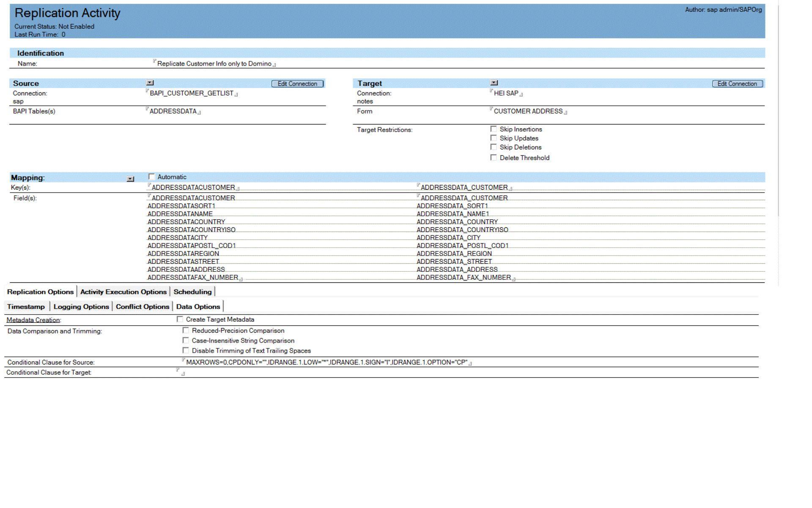This screenshot has width=812, height=508.
Task: Click the activity Name field
Action: [x=214, y=63]
